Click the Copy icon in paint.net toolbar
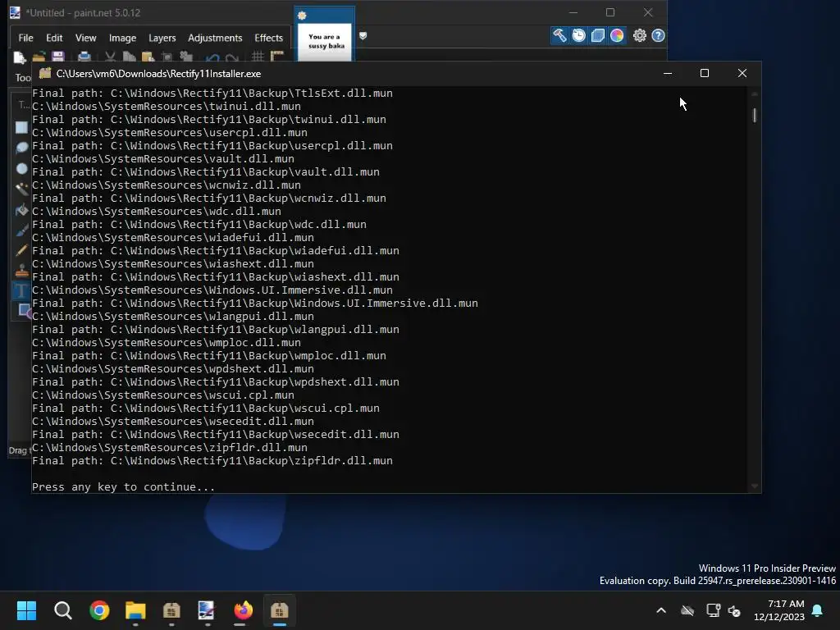840x630 pixels. 129,57
